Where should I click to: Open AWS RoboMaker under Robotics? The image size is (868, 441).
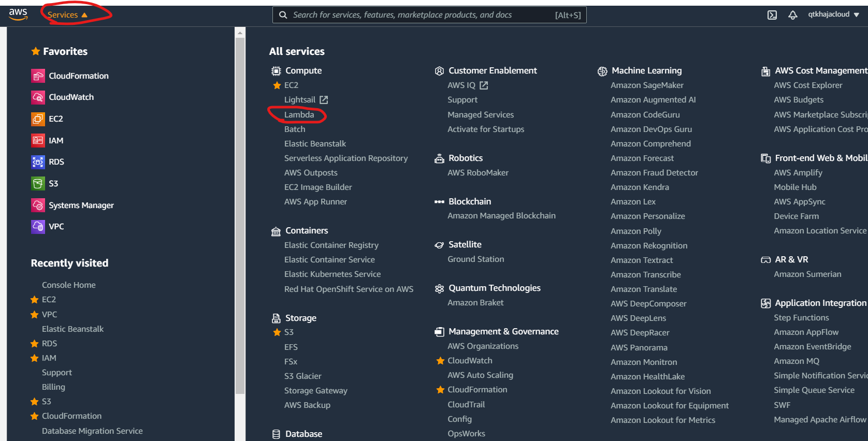click(x=478, y=173)
